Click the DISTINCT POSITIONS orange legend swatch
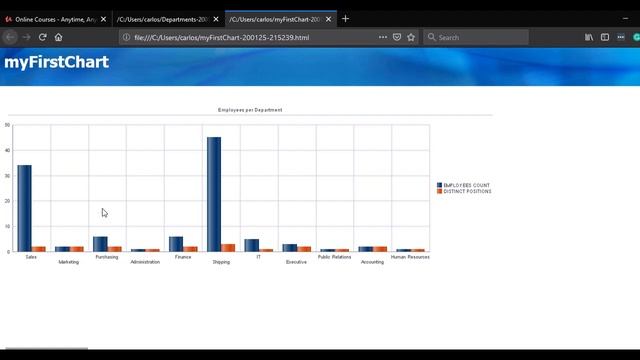 (x=440, y=191)
